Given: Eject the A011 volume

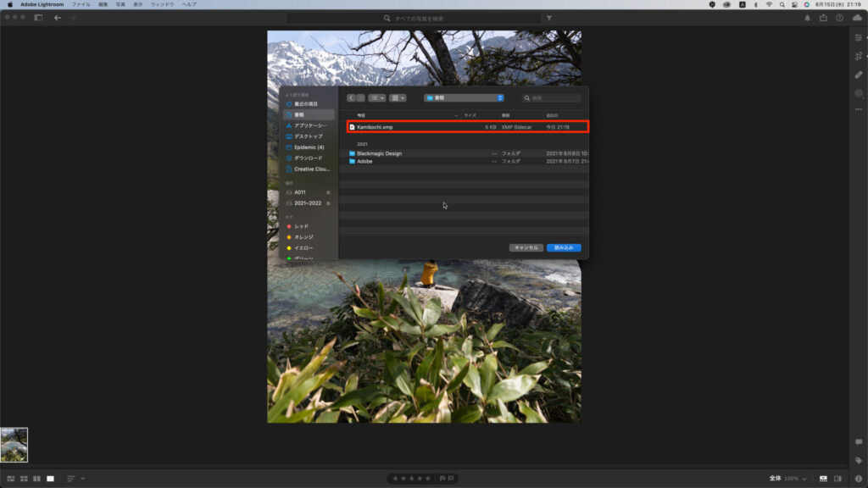Looking at the screenshot, I should tap(328, 192).
